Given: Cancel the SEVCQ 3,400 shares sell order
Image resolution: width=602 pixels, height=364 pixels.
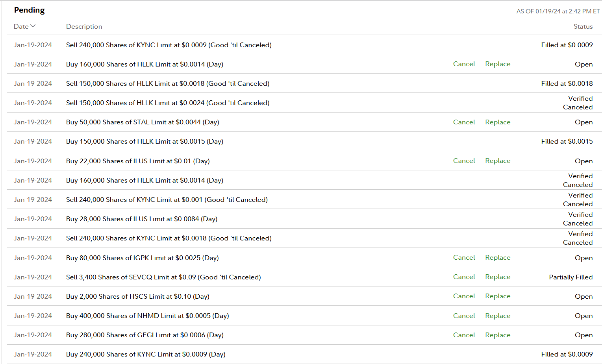Looking at the screenshot, I should point(464,277).
